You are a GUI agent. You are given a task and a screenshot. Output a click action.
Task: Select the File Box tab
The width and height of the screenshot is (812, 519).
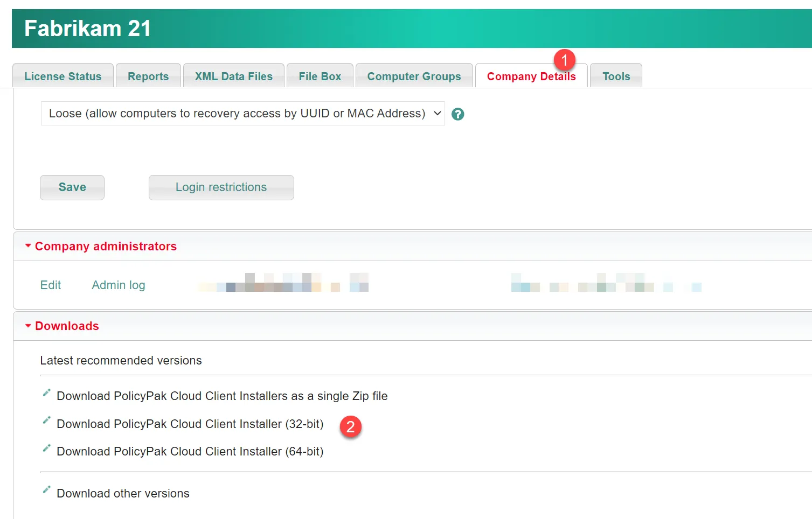[320, 76]
